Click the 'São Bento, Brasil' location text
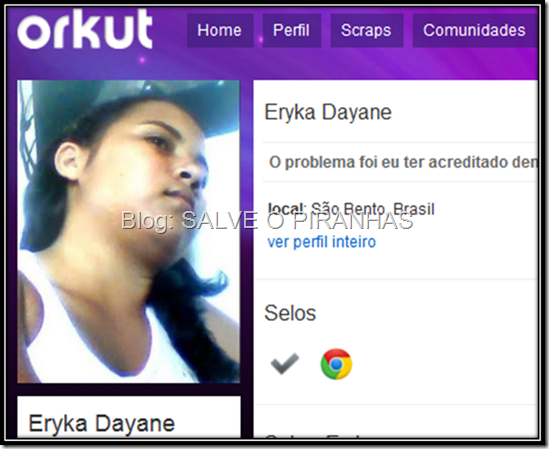The image size is (549, 449). [373, 209]
